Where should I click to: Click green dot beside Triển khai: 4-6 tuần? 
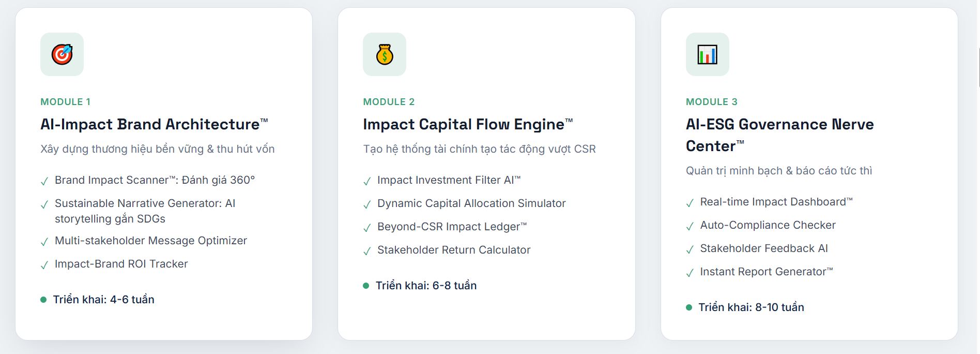43,300
